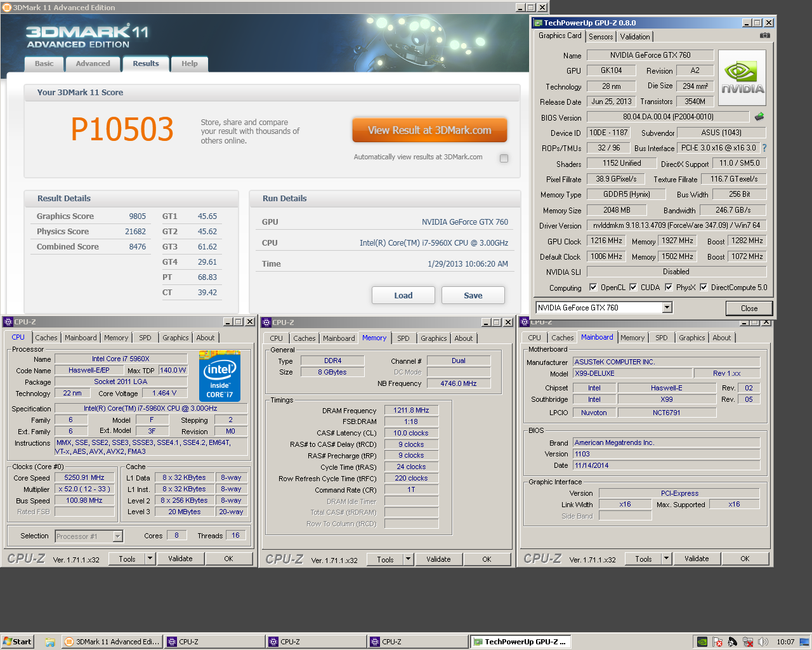This screenshot has height=650, width=812.
Task: Select About tab in CPU-Z Memory window
Action: coord(464,338)
